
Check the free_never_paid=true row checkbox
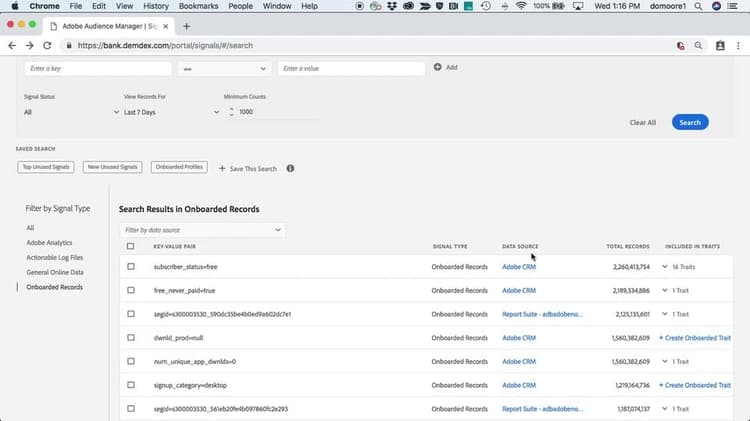(x=131, y=290)
